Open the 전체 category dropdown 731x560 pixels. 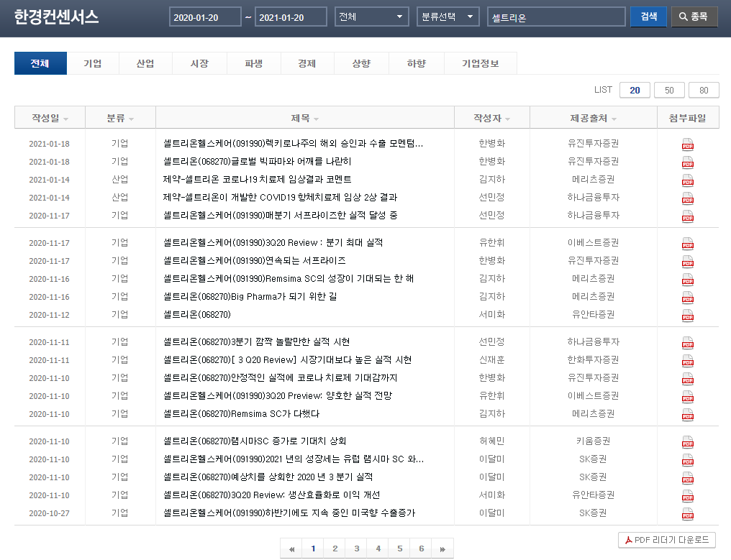[x=371, y=17]
